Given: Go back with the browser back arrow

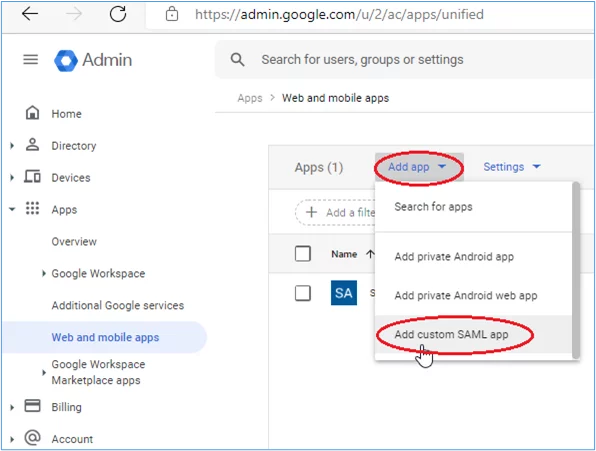Looking at the screenshot, I should click(x=30, y=14).
